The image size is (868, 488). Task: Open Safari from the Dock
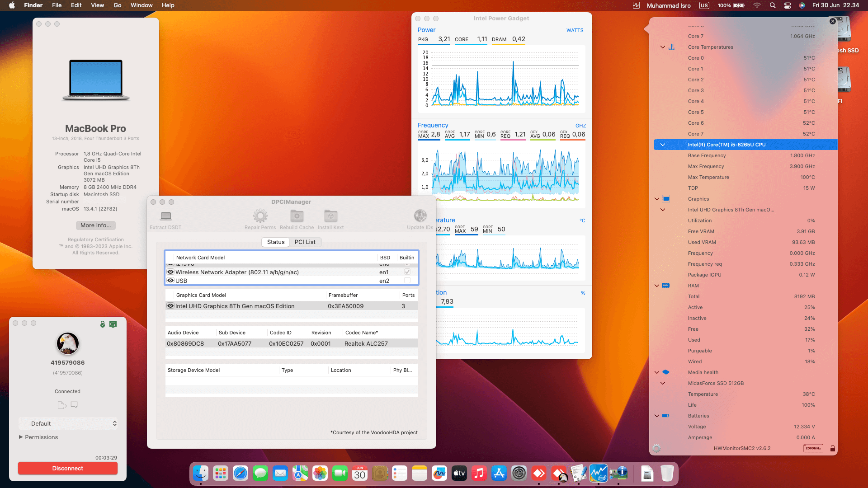point(241,474)
